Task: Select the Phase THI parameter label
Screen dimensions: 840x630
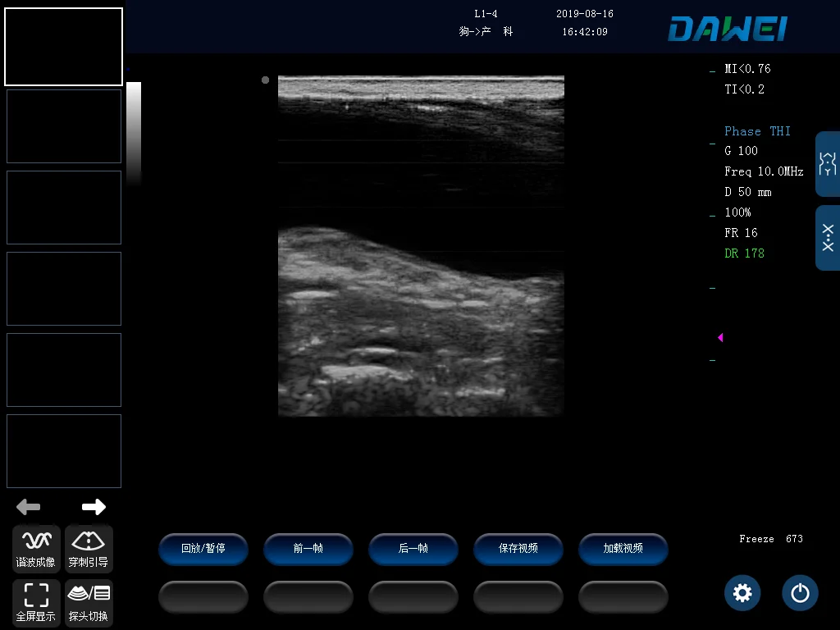Action: [x=757, y=131]
